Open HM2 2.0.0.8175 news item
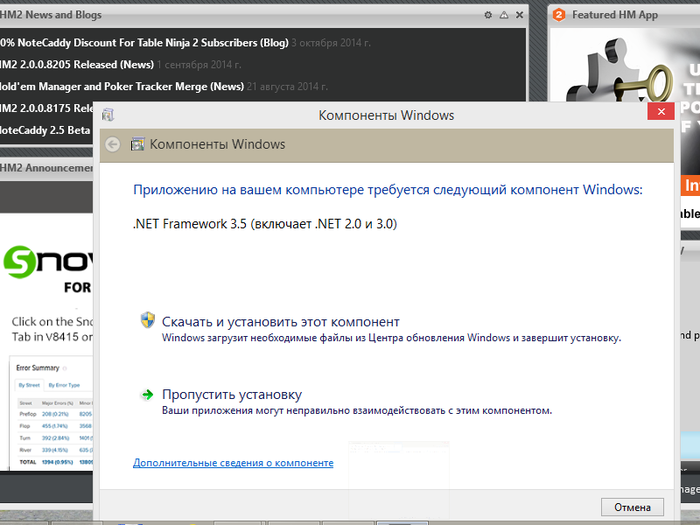Viewport: 700px width, 525px height. [46, 108]
